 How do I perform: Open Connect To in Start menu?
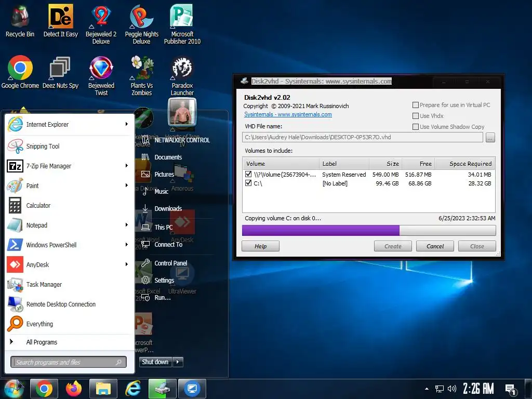(x=168, y=244)
